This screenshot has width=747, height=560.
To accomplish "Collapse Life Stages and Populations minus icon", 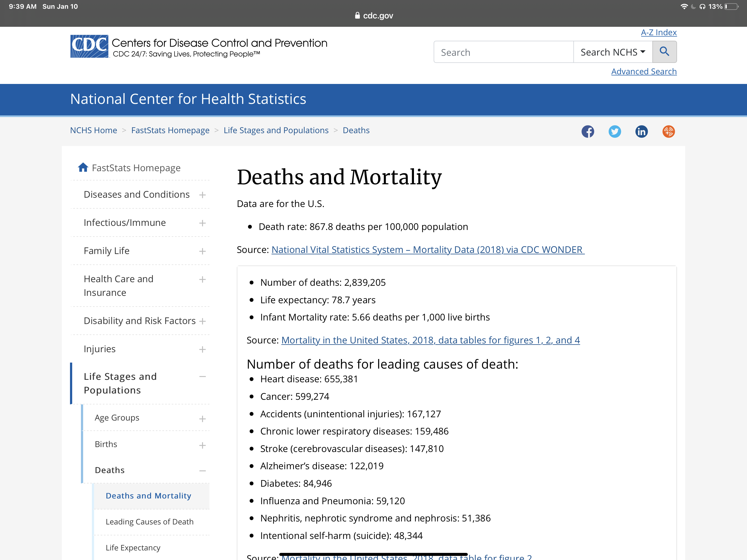I will coord(202,377).
